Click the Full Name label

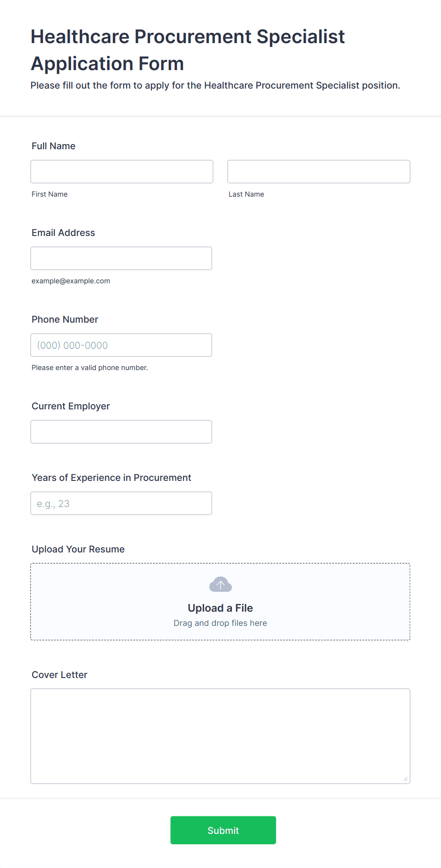pos(54,146)
